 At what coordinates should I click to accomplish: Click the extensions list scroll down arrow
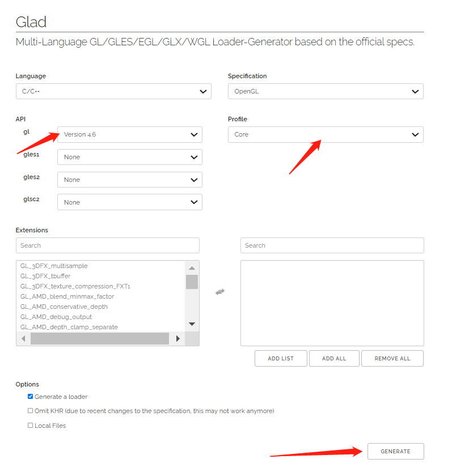point(192,324)
